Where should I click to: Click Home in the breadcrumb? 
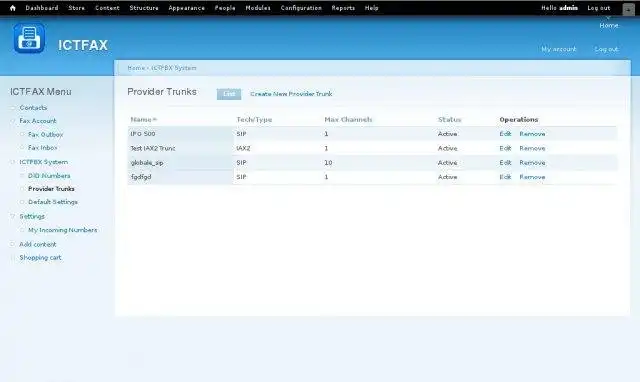coord(136,68)
